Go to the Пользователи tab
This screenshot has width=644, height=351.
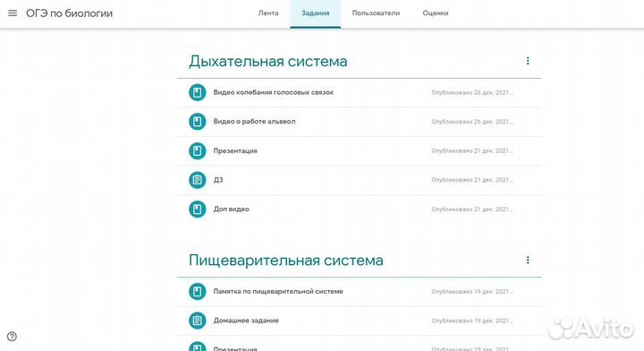(376, 13)
